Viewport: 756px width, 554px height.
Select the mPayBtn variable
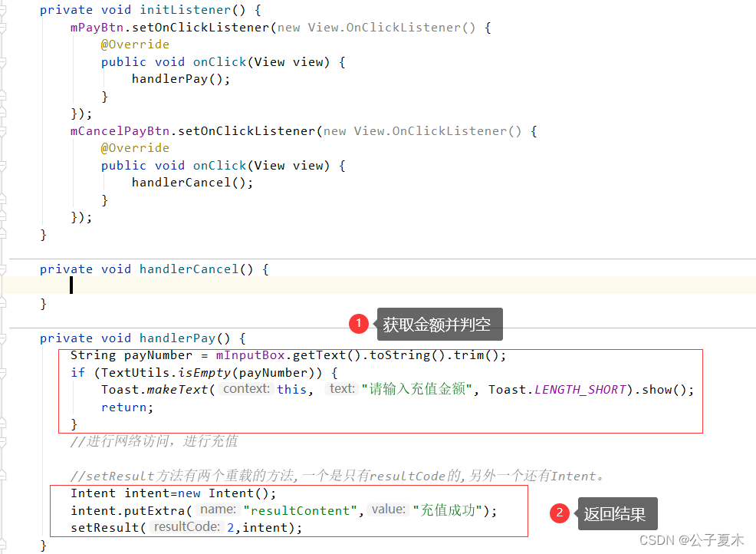click(97, 27)
